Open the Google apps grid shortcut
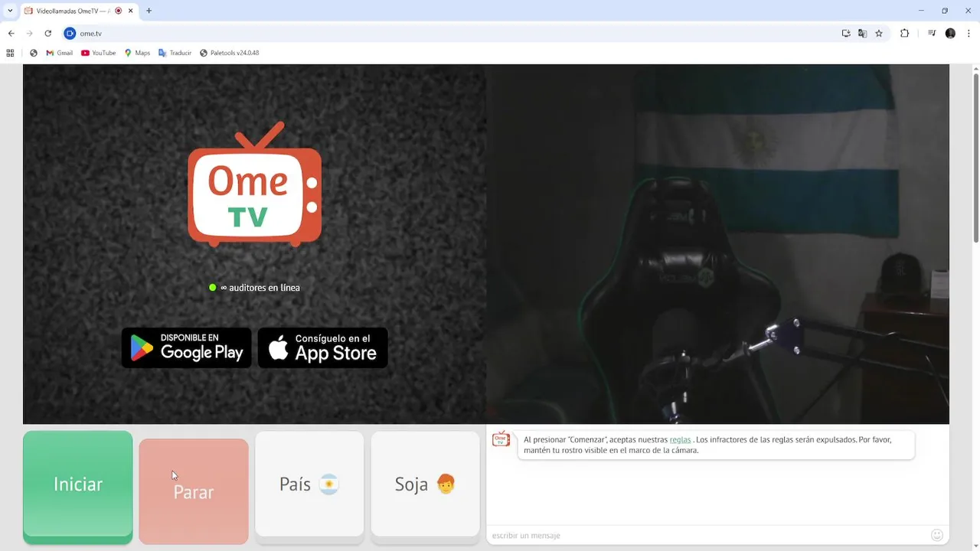This screenshot has height=551, width=980. click(x=10, y=53)
